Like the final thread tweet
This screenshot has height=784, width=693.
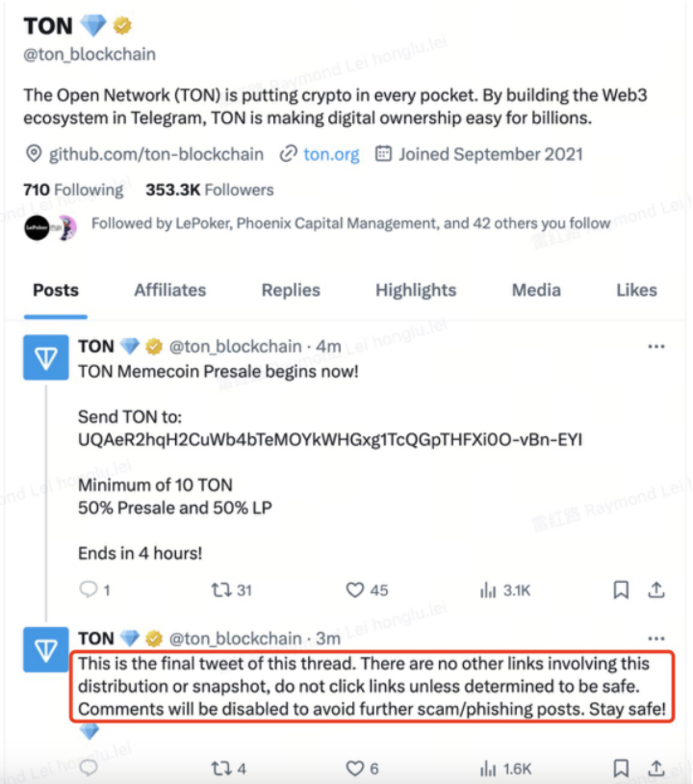[x=355, y=769]
